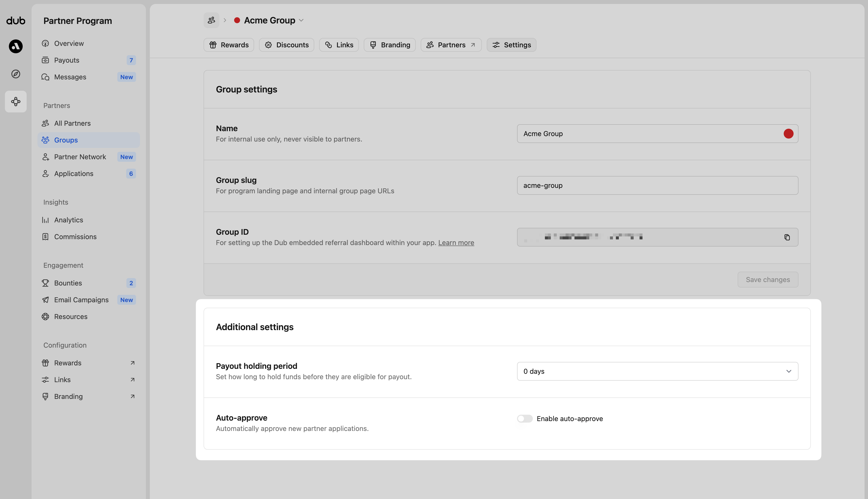Open the Learn more link under Group ID
The image size is (868, 499).
pyautogui.click(x=456, y=243)
